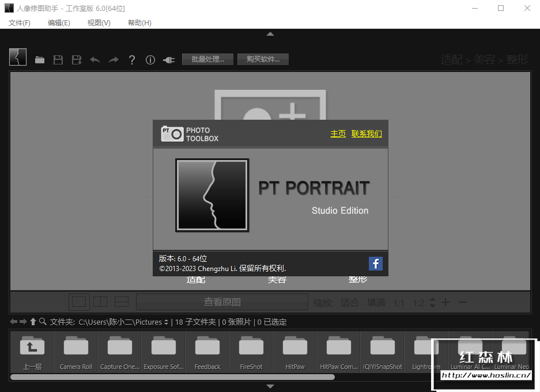Image resolution: width=540 pixels, height=392 pixels.
Task: Open a photo with the folder icon
Action: coord(40,60)
